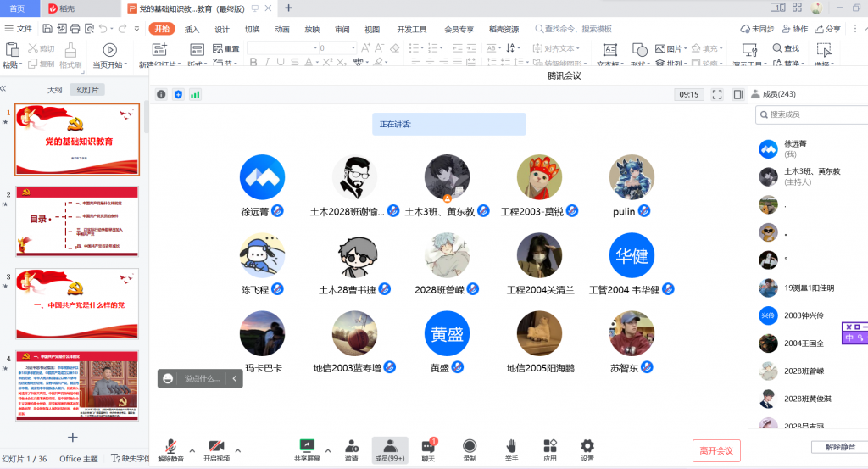Click the invite icon

[x=351, y=447]
